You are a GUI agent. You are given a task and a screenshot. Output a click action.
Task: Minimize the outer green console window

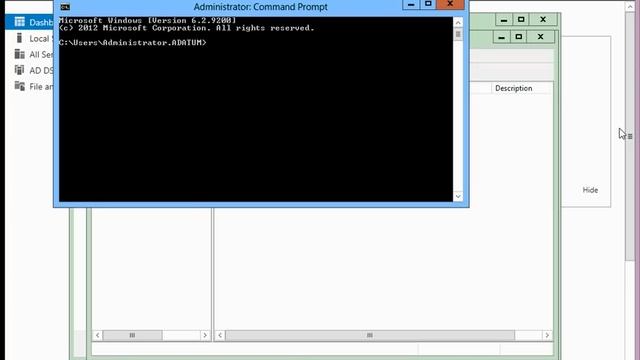pyautogui.click(x=504, y=20)
